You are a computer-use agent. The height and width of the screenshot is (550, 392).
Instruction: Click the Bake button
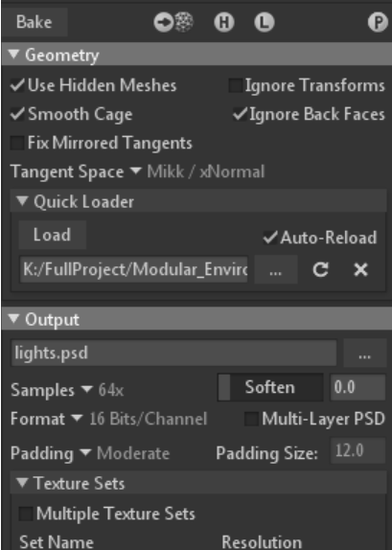coord(35,22)
